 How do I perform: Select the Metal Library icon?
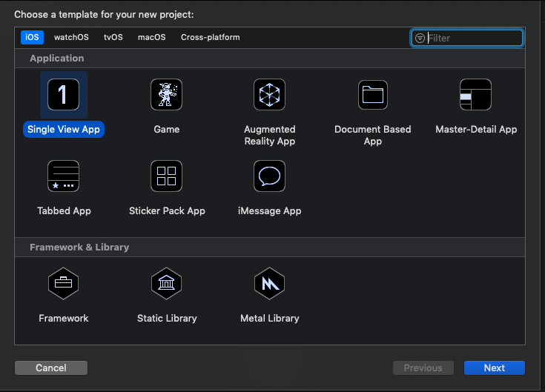269,283
